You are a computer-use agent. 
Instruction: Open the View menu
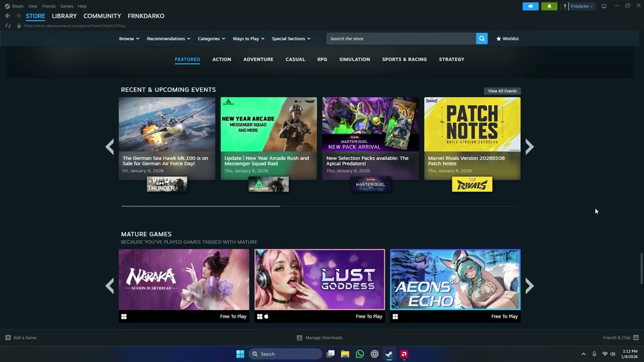pos(33,7)
